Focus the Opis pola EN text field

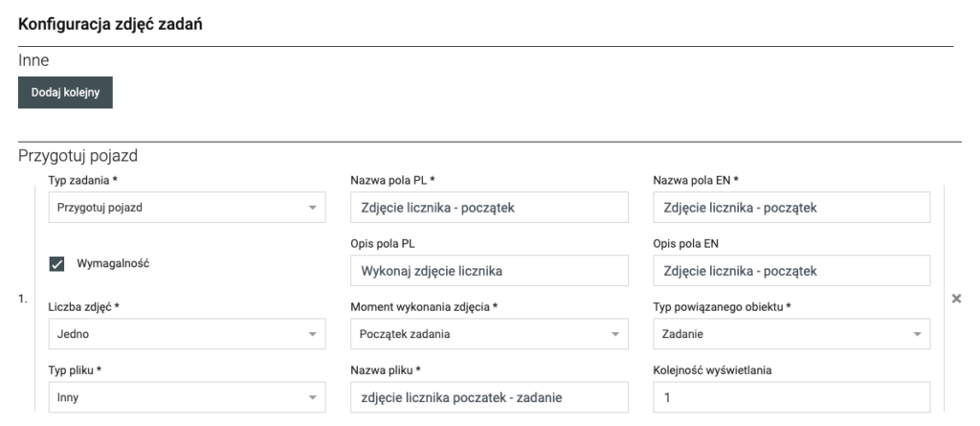tap(791, 271)
